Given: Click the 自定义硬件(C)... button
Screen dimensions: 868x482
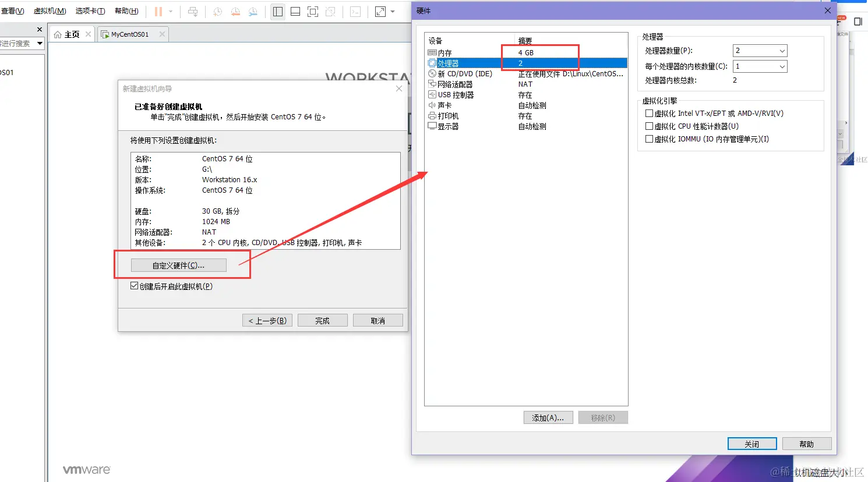Looking at the screenshot, I should [x=178, y=265].
